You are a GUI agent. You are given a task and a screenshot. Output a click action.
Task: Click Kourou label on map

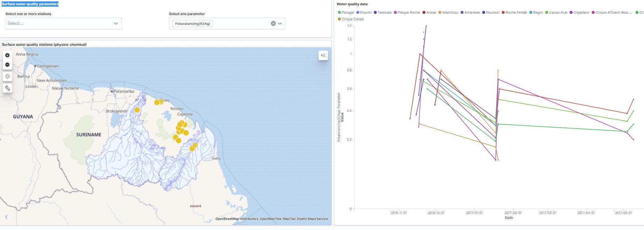[x=177, y=109]
